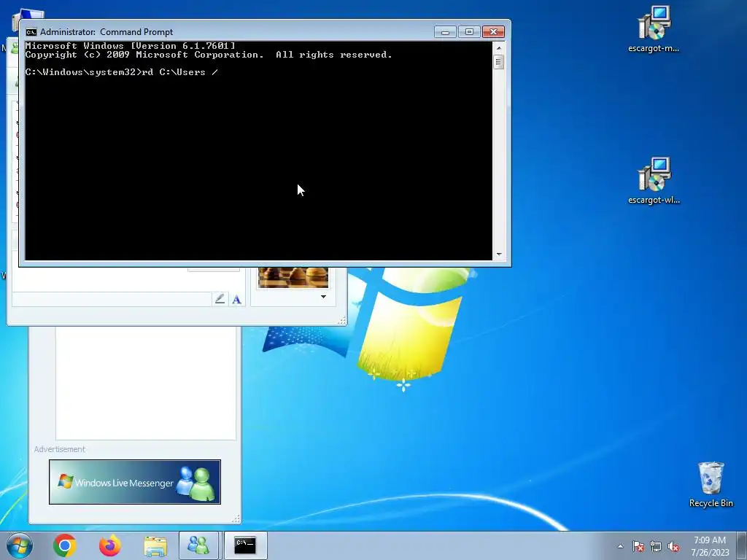Click scroll down arrow in Command Prompt

[x=499, y=254]
